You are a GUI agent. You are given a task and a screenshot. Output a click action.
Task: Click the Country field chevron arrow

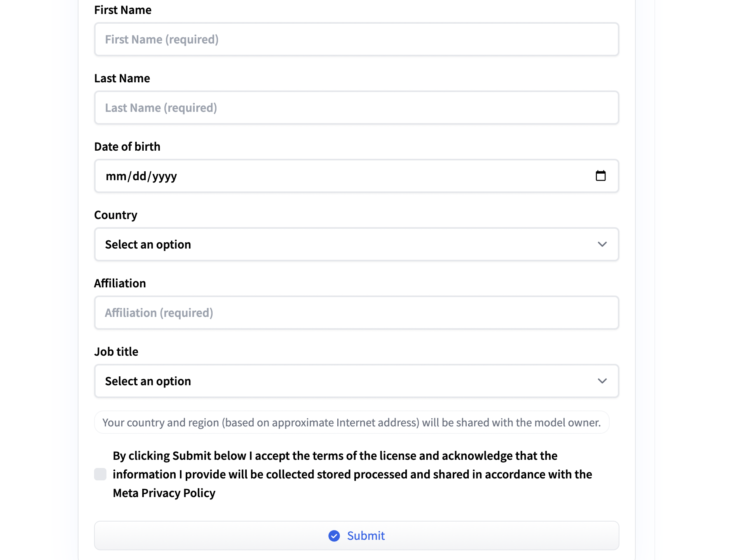[602, 244]
